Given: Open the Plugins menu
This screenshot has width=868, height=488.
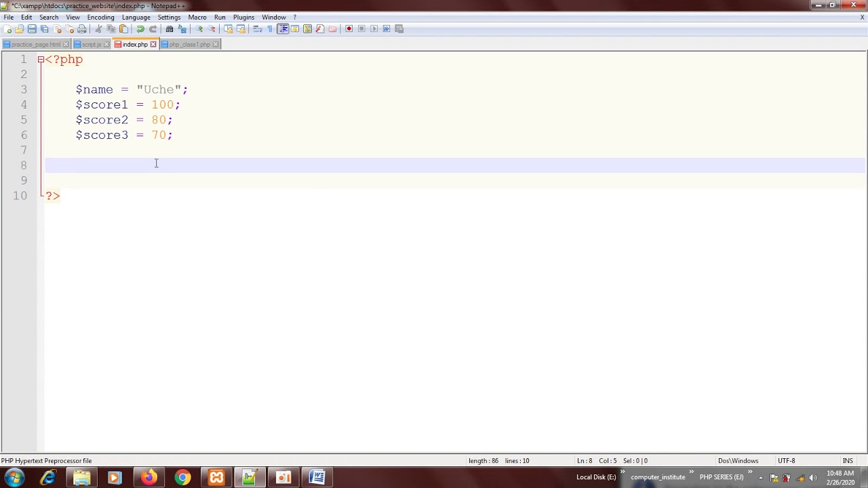Looking at the screenshot, I should pyautogui.click(x=243, y=17).
